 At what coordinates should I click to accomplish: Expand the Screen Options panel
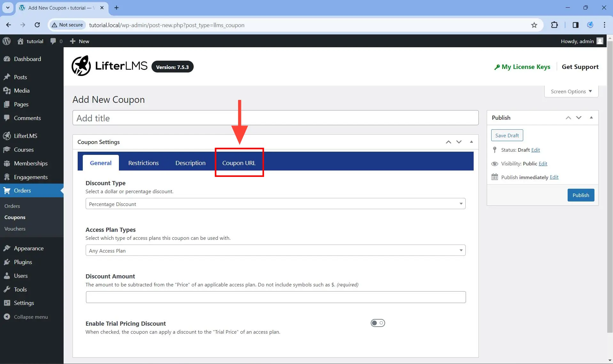coord(571,91)
